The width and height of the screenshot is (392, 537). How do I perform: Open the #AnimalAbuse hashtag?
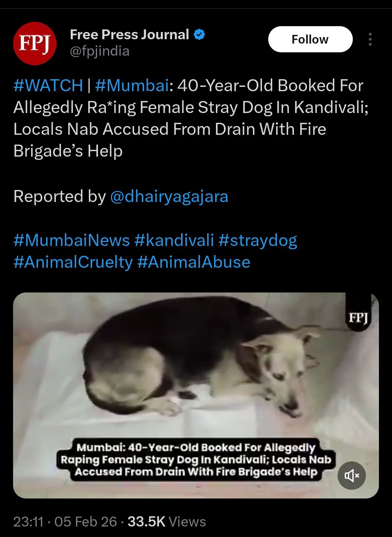[x=194, y=262]
